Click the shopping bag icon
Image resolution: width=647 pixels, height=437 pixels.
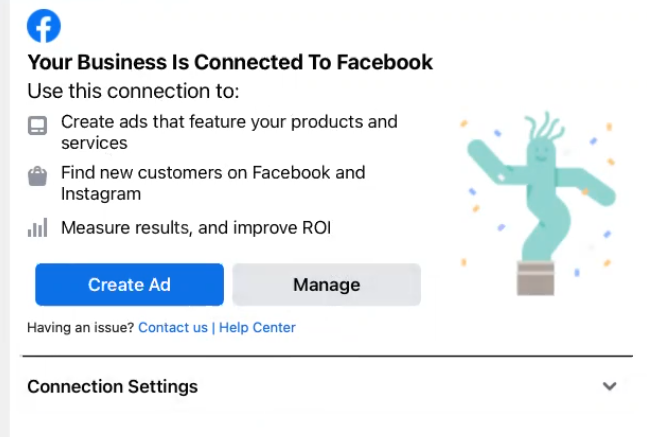pyautogui.click(x=37, y=176)
